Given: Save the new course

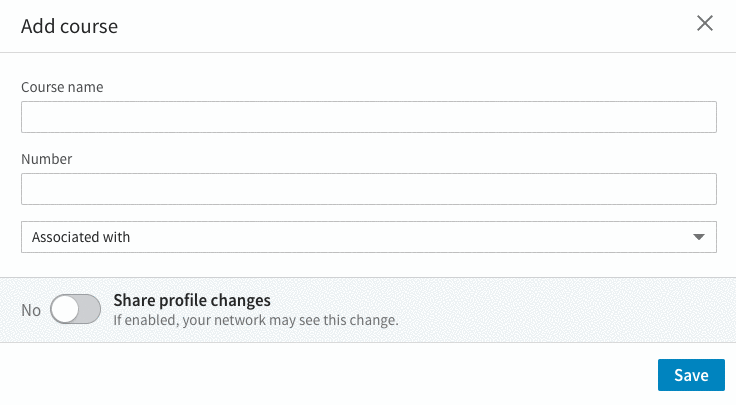Looking at the screenshot, I should point(690,375).
